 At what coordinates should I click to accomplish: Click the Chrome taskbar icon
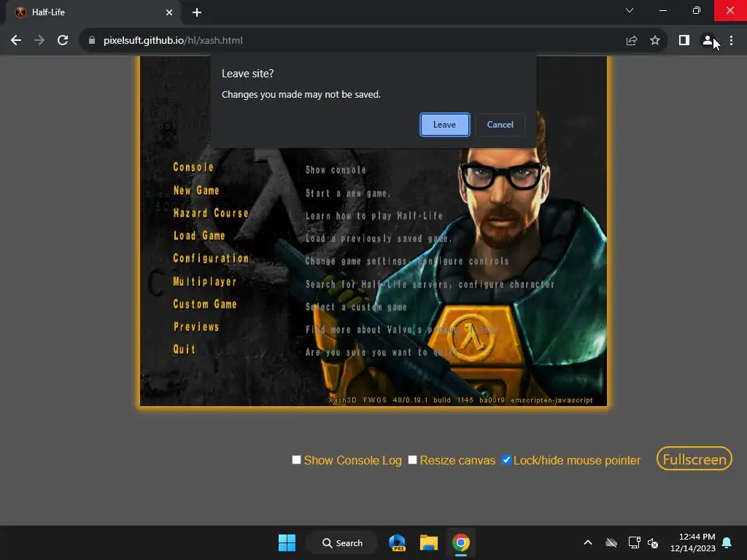point(461,542)
